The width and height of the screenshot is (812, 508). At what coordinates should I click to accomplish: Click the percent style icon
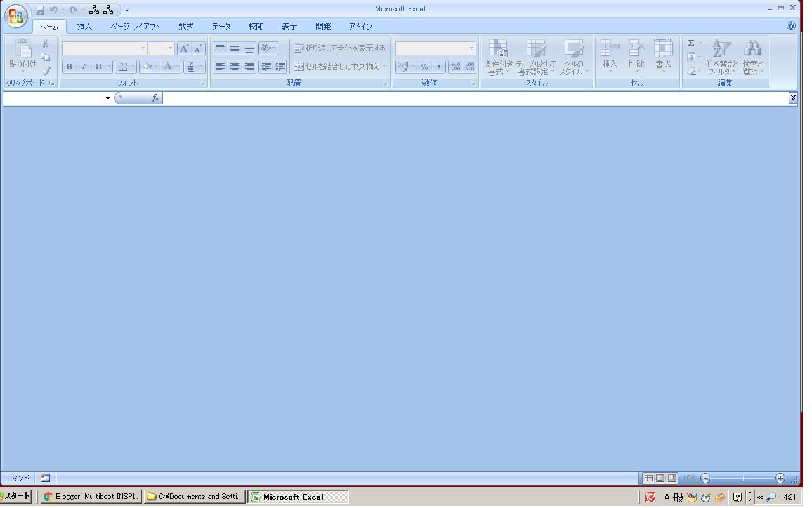click(x=424, y=67)
